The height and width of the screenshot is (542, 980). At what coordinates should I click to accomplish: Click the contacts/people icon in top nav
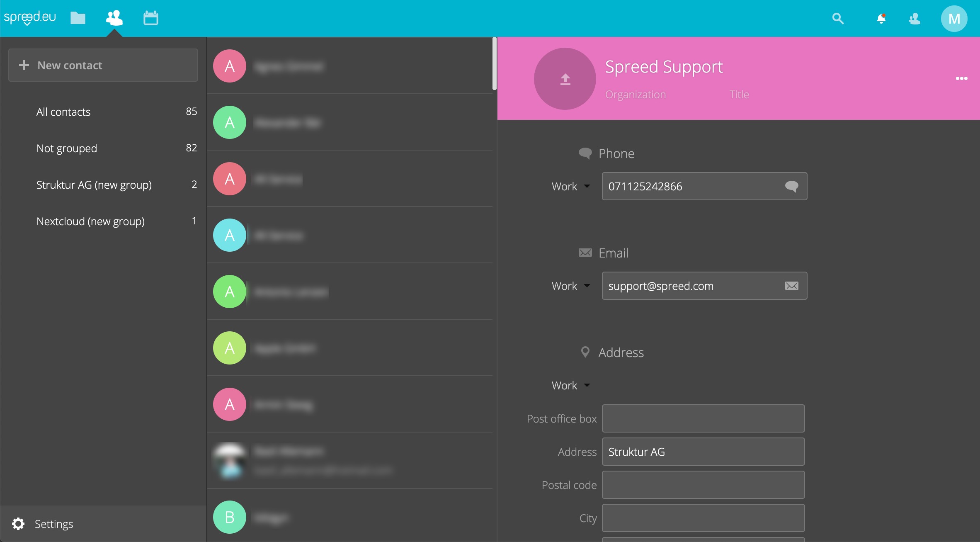pyautogui.click(x=115, y=18)
